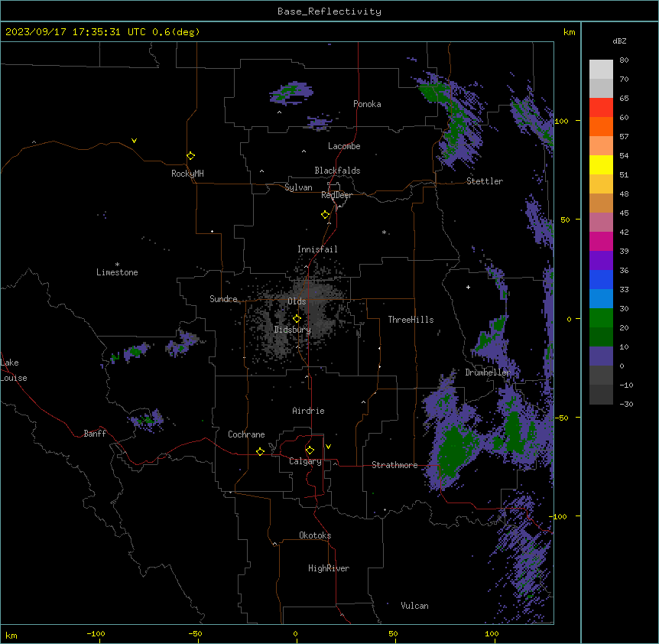The image size is (659, 644).
Task: Pick the magenta 39–42 dBZ legend swatch
Action: pos(601,241)
